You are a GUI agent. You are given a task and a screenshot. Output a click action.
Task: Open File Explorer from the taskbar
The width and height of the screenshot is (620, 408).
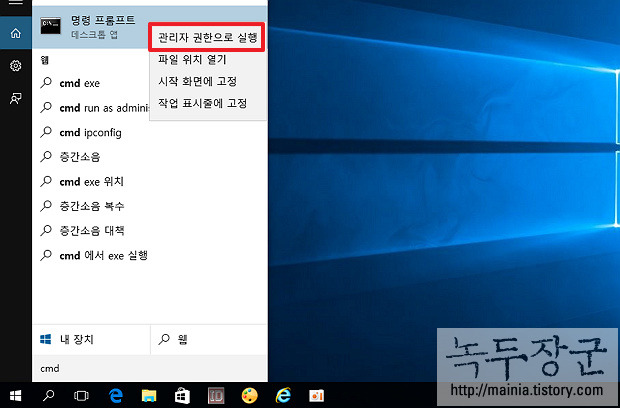coord(149,395)
